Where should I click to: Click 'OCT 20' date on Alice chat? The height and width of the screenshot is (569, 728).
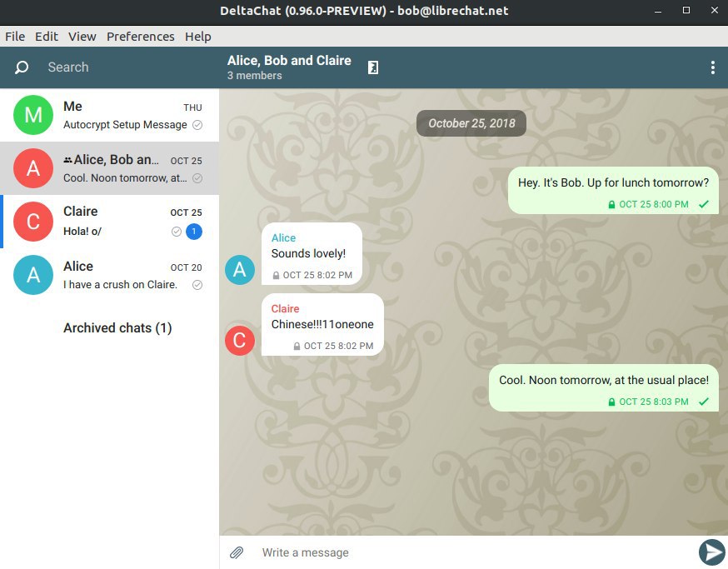pos(187,267)
